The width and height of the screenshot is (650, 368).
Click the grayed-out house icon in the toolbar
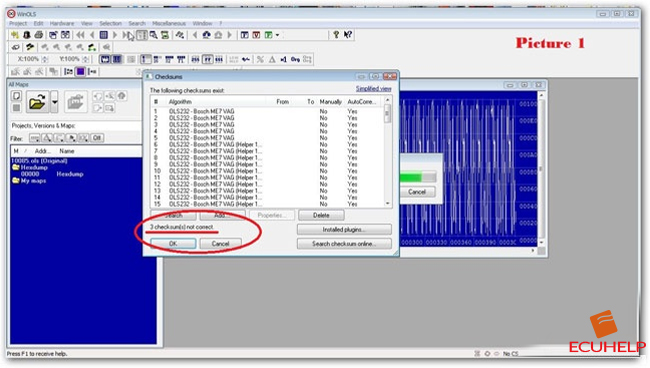[x=218, y=35]
